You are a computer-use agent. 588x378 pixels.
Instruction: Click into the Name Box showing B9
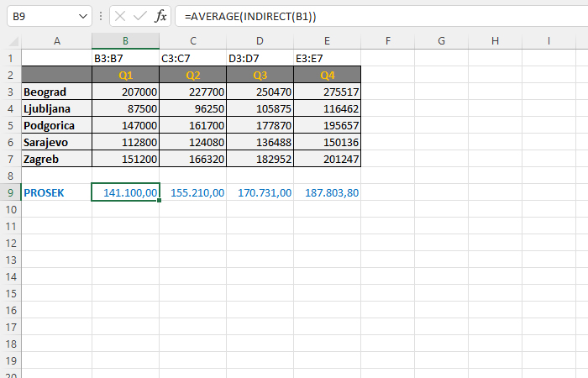point(40,16)
